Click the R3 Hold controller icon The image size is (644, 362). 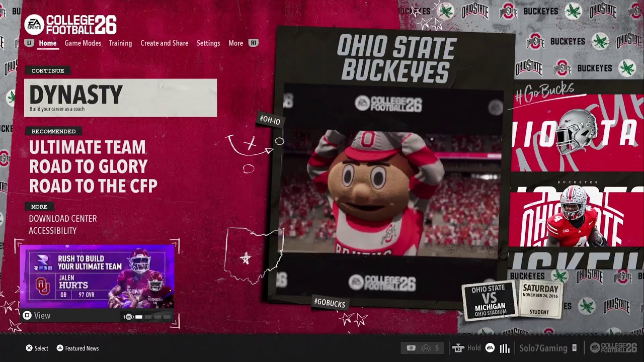click(457, 348)
